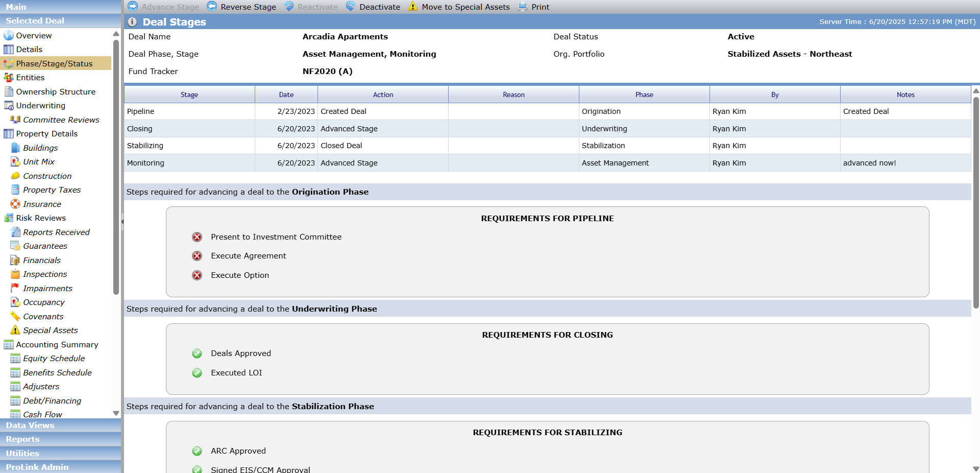Click the Risk Reviews icon
This screenshot has width=980, height=473.
9,218
